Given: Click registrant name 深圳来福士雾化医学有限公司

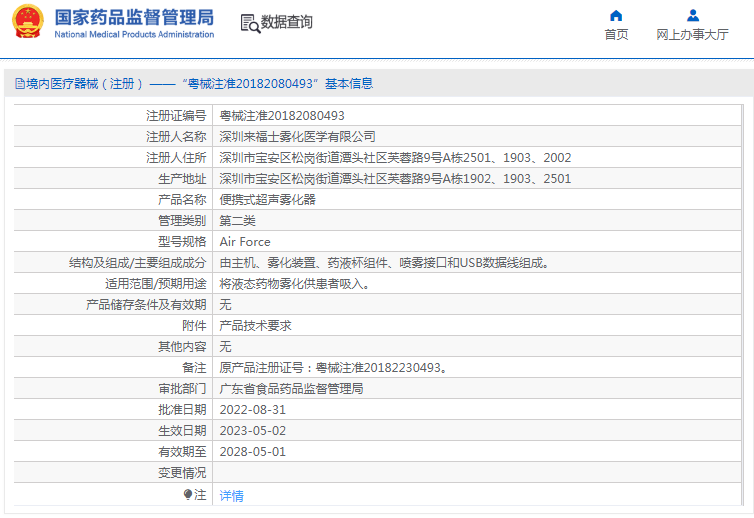Looking at the screenshot, I should tap(297, 137).
